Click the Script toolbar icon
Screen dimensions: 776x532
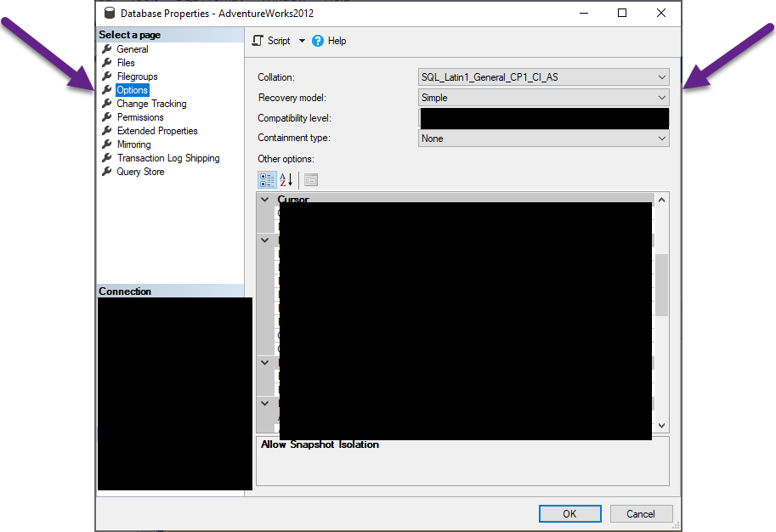258,41
